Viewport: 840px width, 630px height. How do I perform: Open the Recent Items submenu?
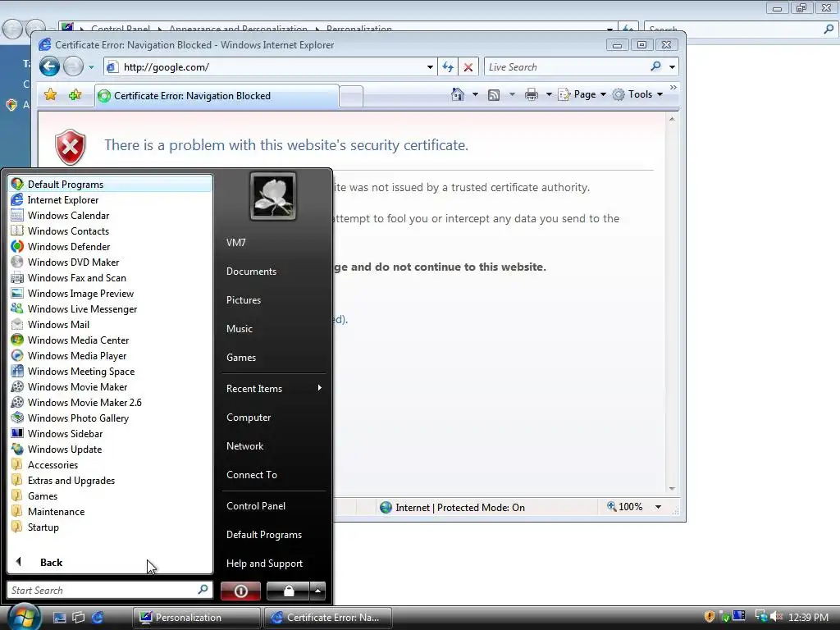pyautogui.click(x=274, y=388)
